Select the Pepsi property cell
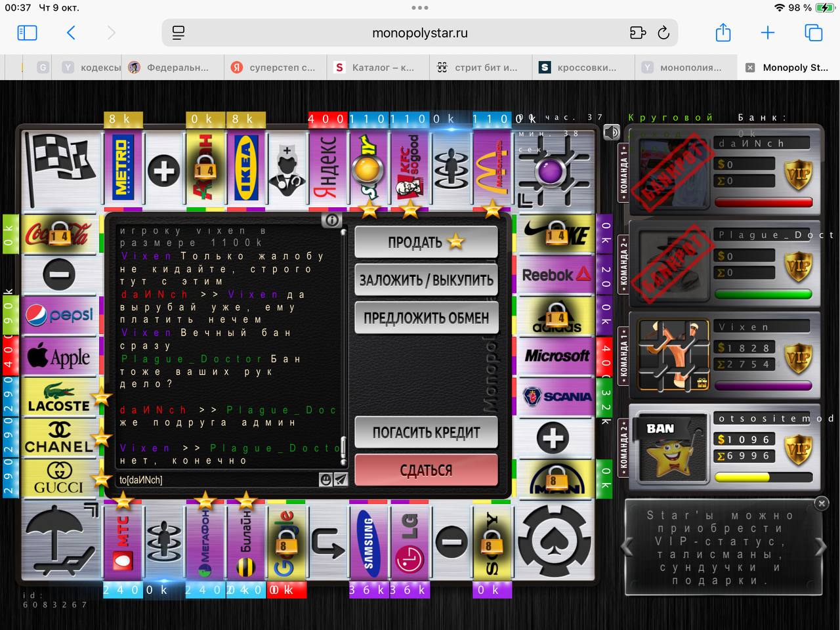 [x=58, y=315]
